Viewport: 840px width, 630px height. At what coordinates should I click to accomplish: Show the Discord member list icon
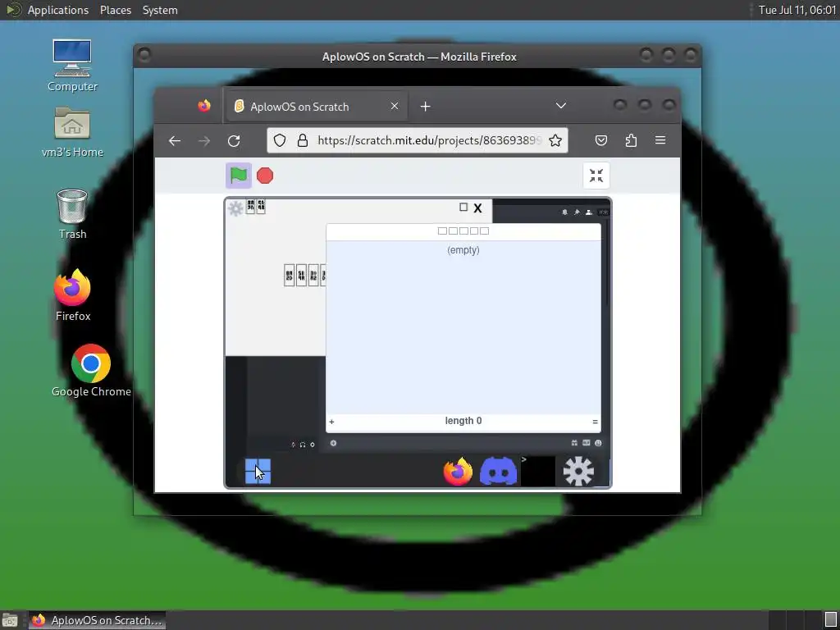coord(589,212)
